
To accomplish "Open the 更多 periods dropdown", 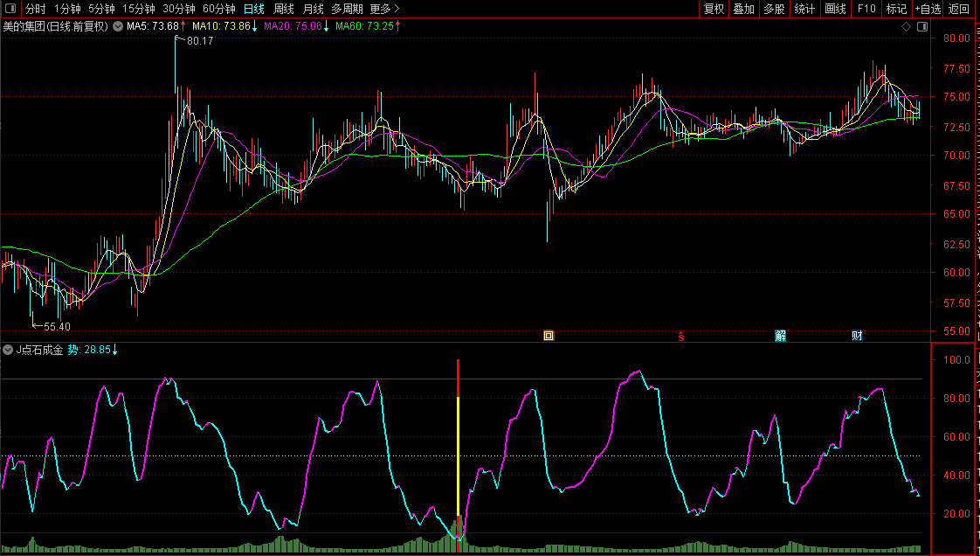I will [x=384, y=9].
